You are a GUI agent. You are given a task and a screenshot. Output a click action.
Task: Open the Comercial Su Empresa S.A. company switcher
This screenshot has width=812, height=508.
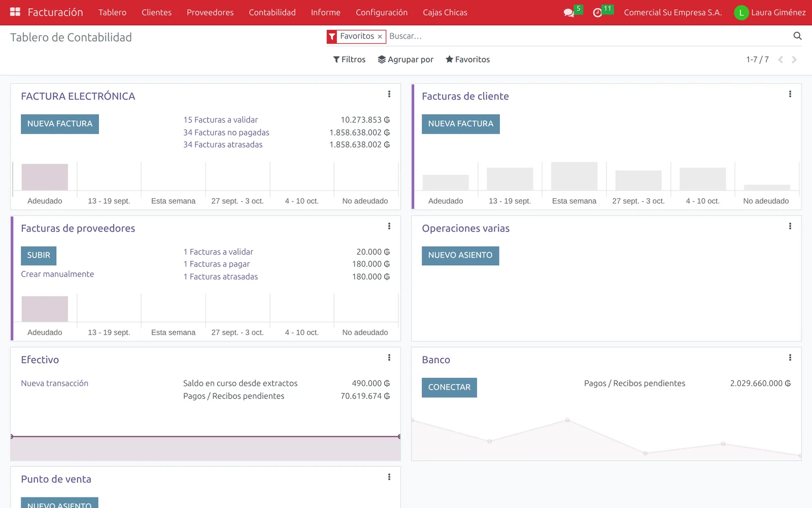point(673,12)
